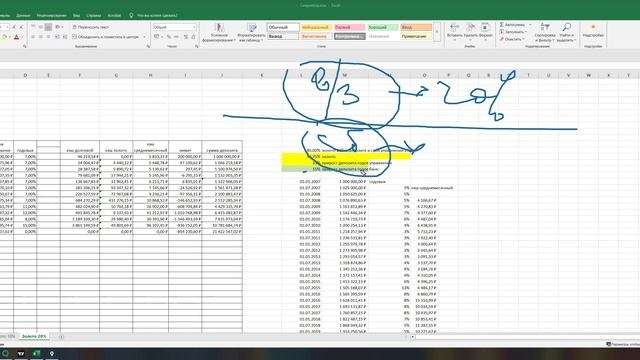Select column header F

(80, 76)
